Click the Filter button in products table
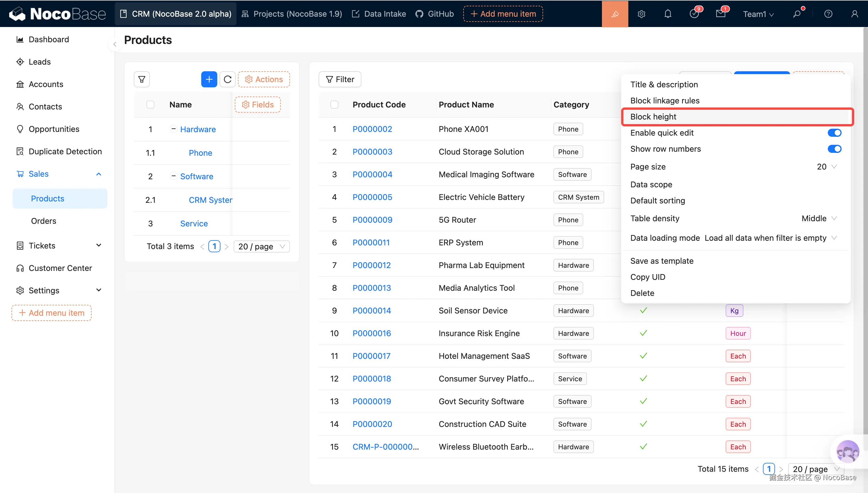Viewport: 868px width, 493px height. (x=340, y=79)
